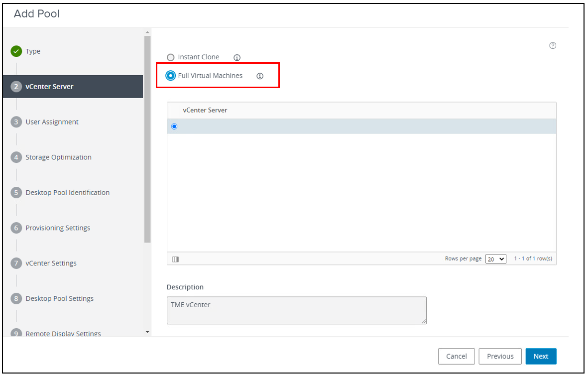588x378 pixels.
Task: Select the Instant Clone radio button
Action: [x=171, y=57]
